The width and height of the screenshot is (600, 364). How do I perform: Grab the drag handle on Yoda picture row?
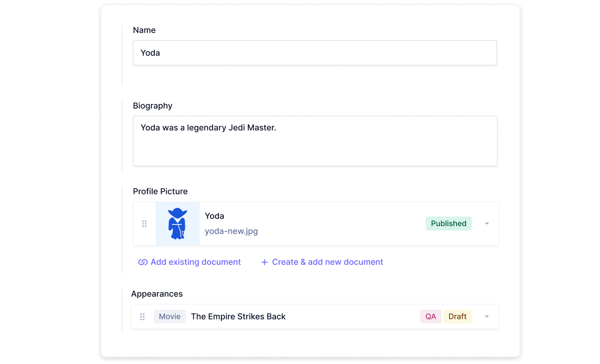pos(144,224)
